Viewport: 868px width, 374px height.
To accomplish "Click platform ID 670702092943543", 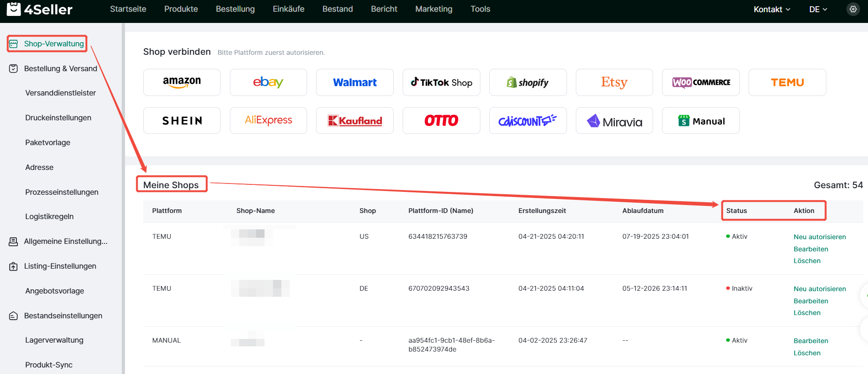I will click(x=439, y=288).
